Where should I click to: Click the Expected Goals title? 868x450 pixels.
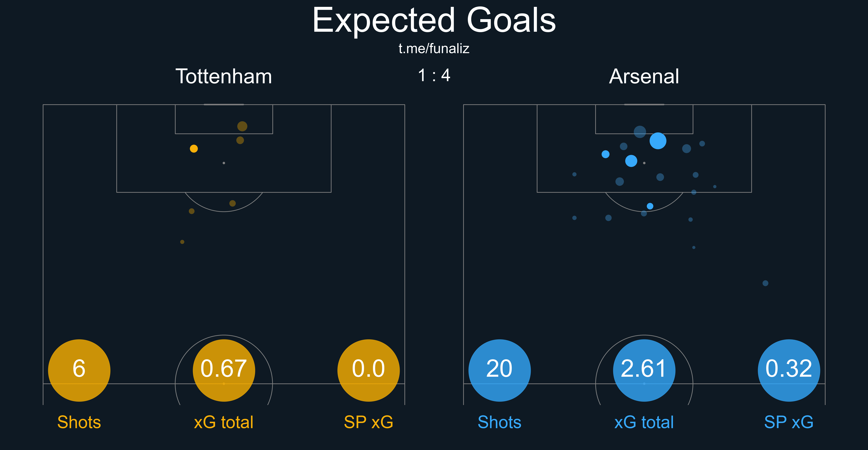point(434,21)
